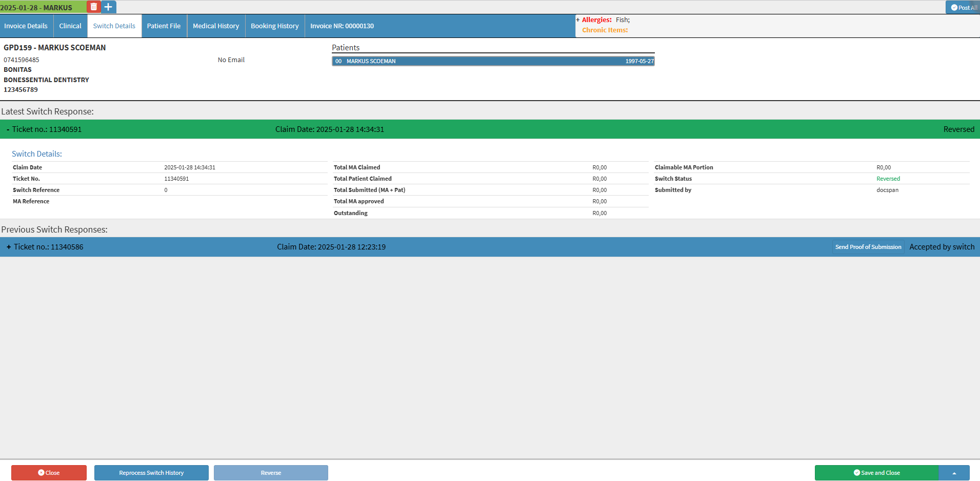
Task: Click the plus icon to add invoice
Action: (108, 7)
